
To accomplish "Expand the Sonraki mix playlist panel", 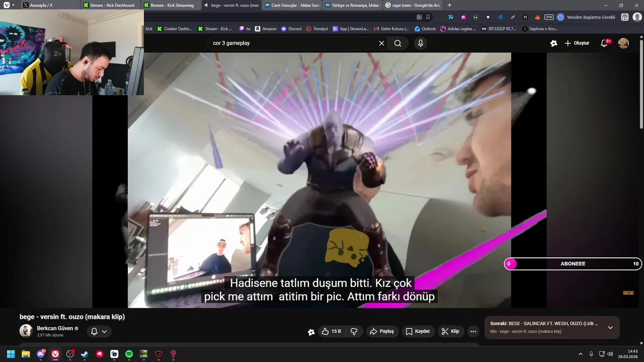I will pos(610,327).
